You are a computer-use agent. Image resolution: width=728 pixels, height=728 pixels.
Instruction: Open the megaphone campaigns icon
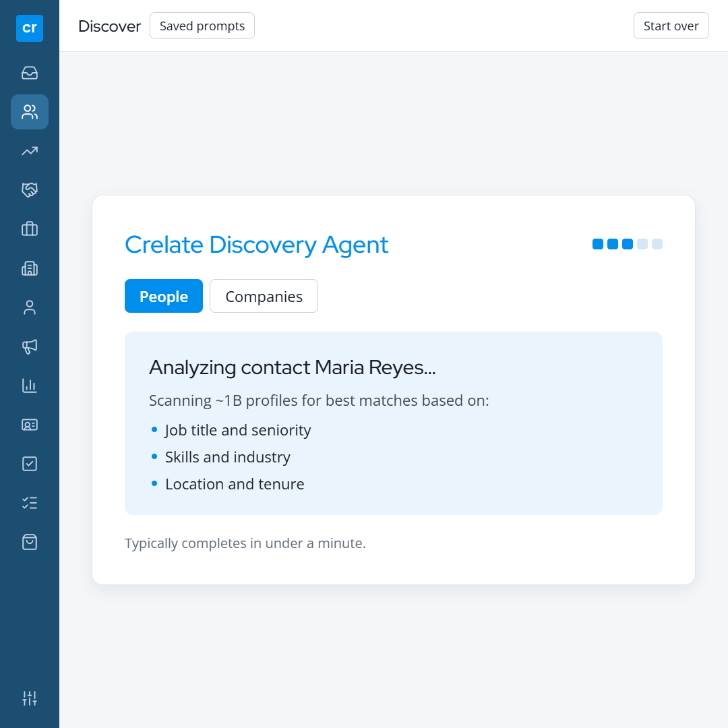[29, 346]
